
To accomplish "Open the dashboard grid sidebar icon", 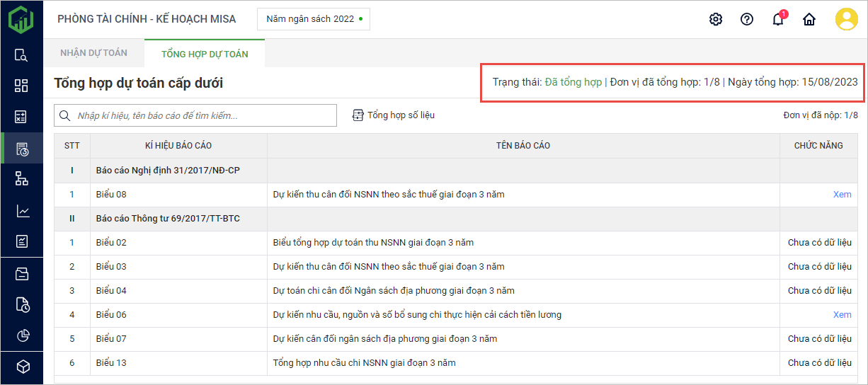I will point(21,86).
